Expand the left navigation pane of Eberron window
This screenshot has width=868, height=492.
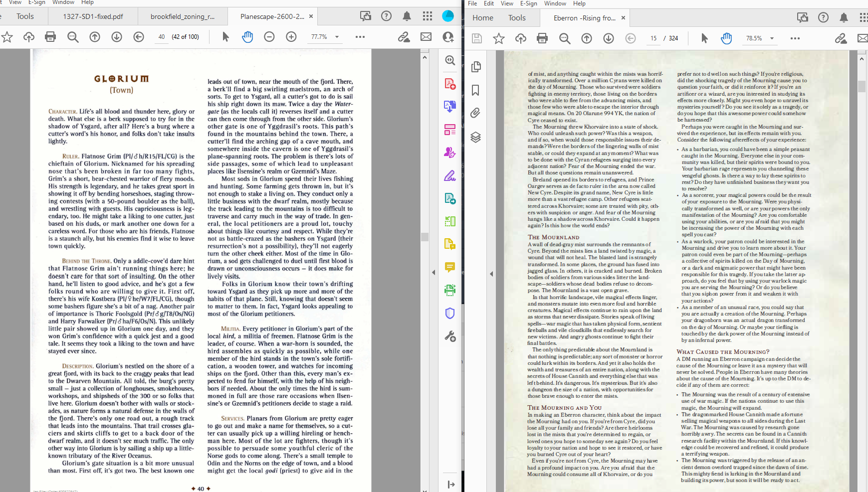pos(491,274)
